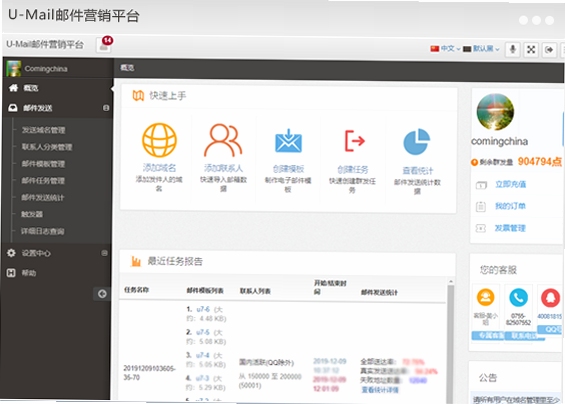Viewport: 565px width, 404px height.
Task: Open 联系人分类管理 in the sidebar
Action: (x=47, y=147)
